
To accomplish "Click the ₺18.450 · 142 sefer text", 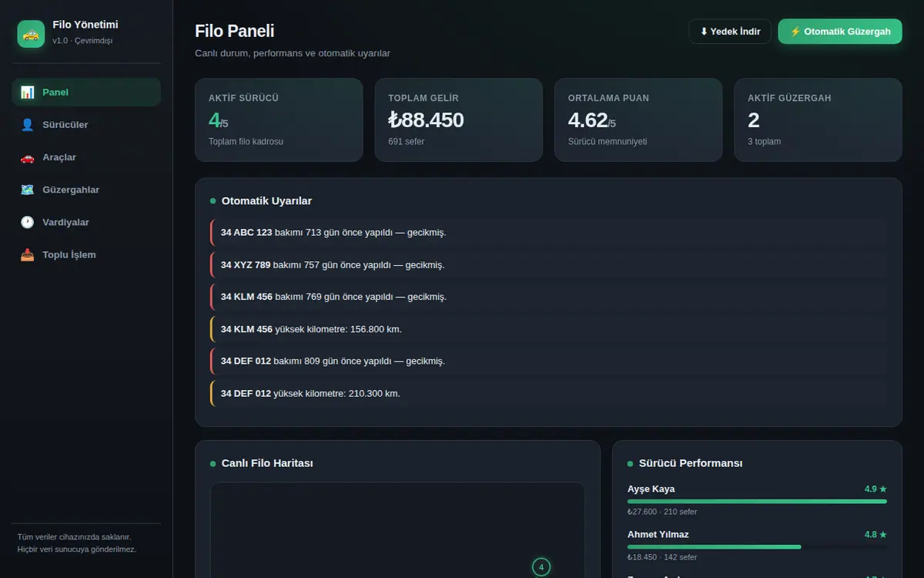I will coord(662,557).
